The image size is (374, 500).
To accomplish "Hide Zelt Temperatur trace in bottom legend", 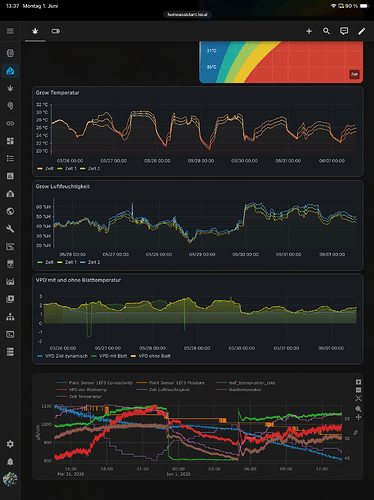I will (x=79, y=397).
